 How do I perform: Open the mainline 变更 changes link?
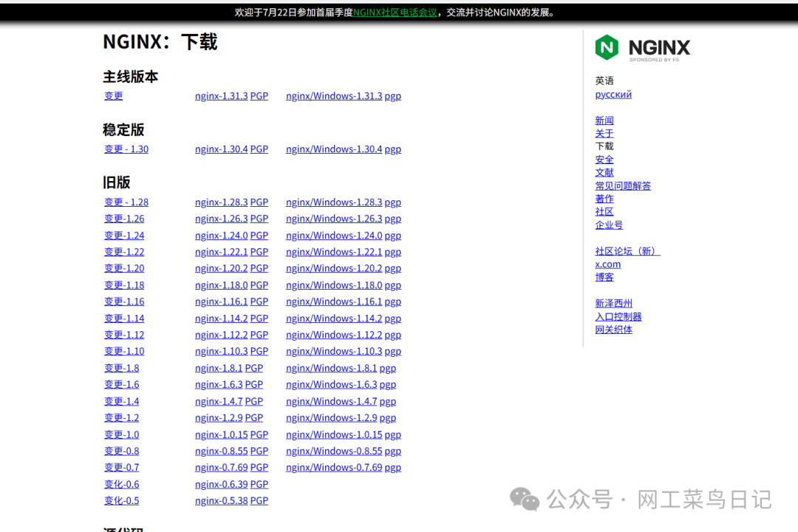point(114,96)
